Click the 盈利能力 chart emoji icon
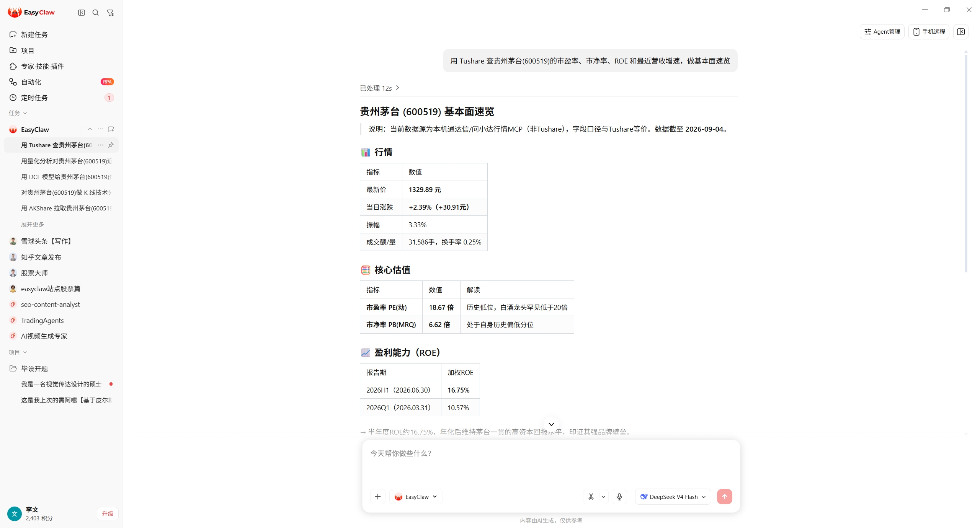The width and height of the screenshot is (980, 528). [x=366, y=352]
